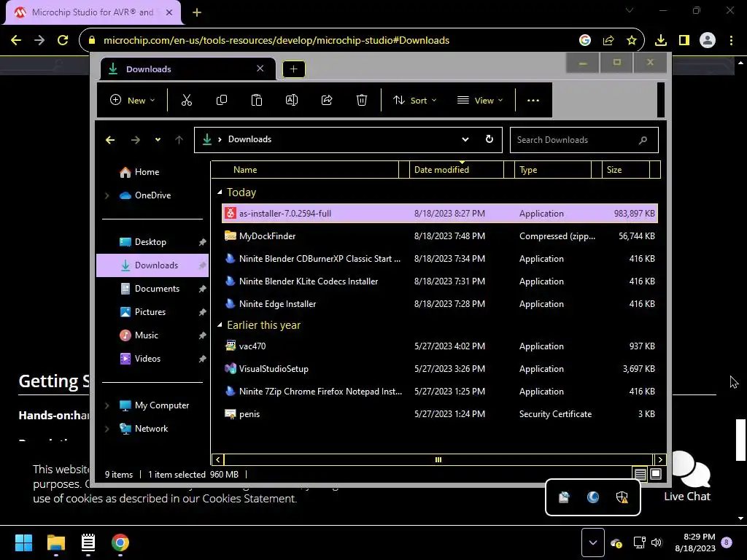Image resolution: width=747 pixels, height=560 pixels.
Task: Add a new Explorer tab
Action: tap(293, 69)
